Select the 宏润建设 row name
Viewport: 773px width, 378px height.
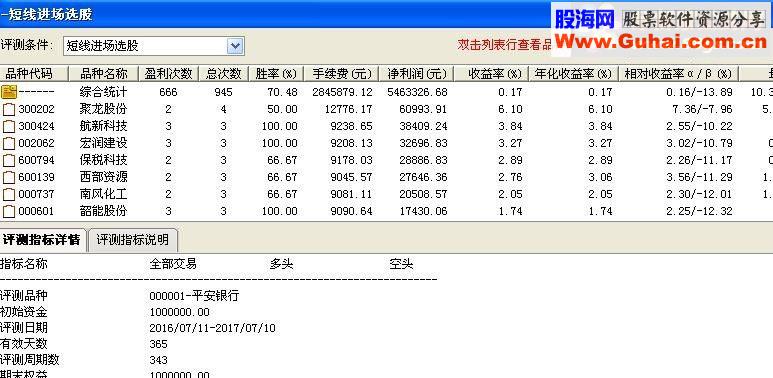pos(104,143)
